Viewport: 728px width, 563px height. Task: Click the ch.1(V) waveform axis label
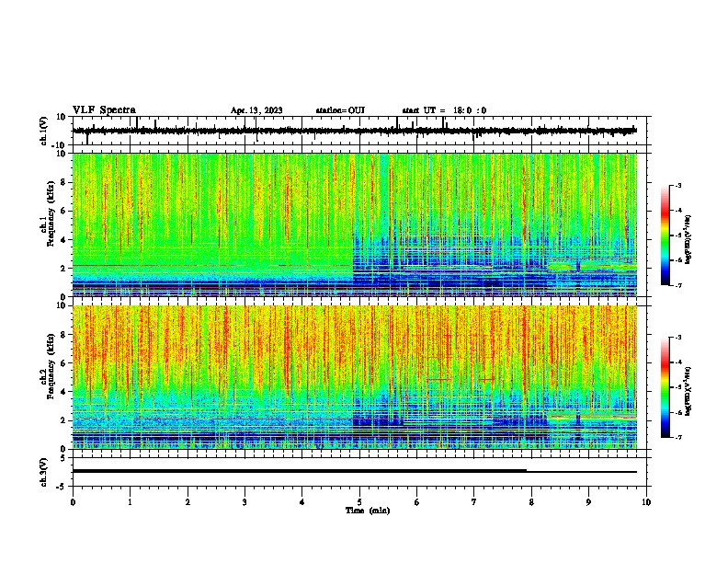click(44, 131)
